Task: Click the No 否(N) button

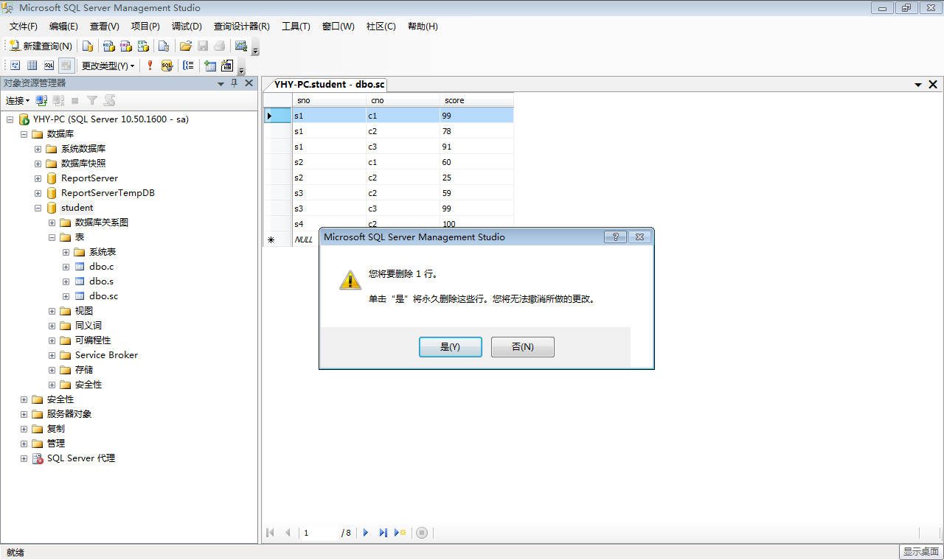Action: pos(523,347)
